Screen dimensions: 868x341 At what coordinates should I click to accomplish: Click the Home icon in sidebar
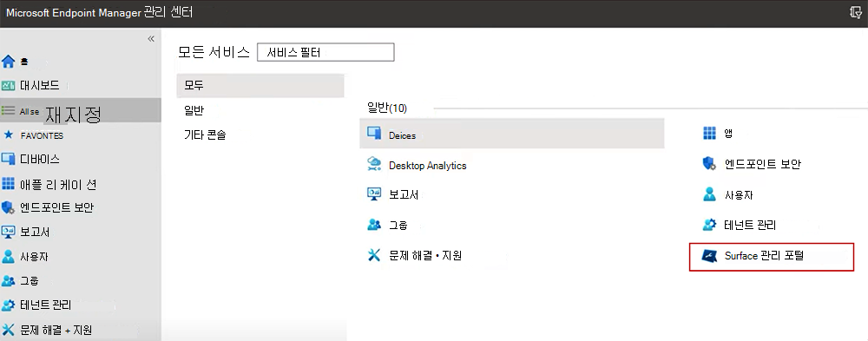8,62
